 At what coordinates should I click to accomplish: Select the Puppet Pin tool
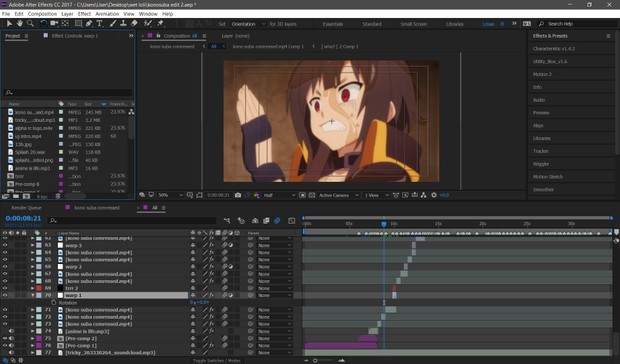(160, 24)
